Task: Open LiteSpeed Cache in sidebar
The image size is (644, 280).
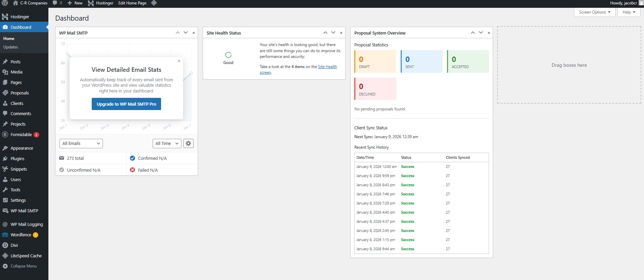Action: 26,256
